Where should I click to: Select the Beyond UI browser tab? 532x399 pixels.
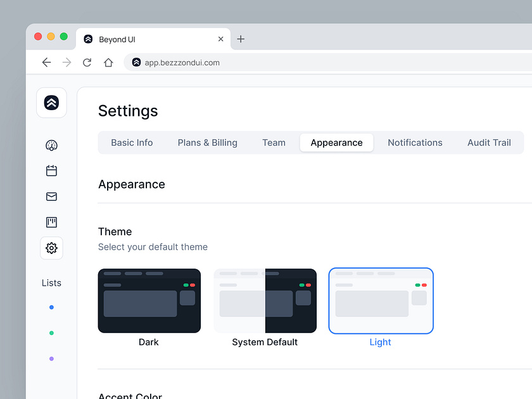[x=153, y=39]
